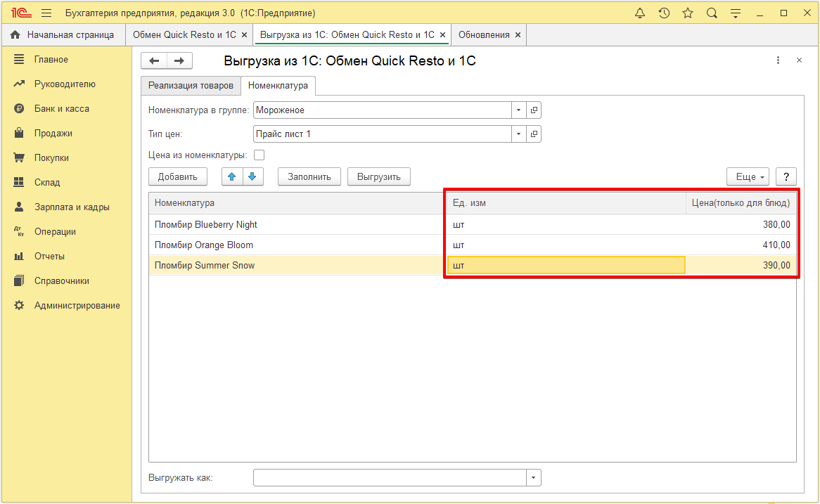
Task: Click highlighted unit cell for Summer Snow
Action: coord(566,266)
